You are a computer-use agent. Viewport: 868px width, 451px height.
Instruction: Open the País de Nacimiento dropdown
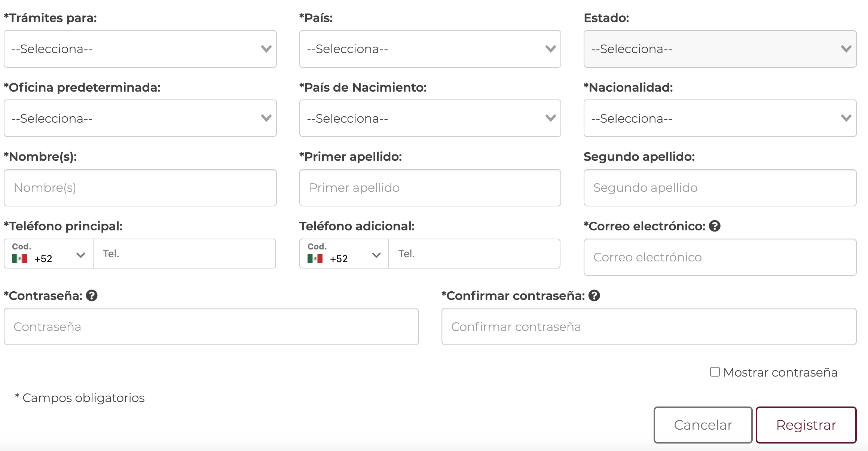[430, 118]
